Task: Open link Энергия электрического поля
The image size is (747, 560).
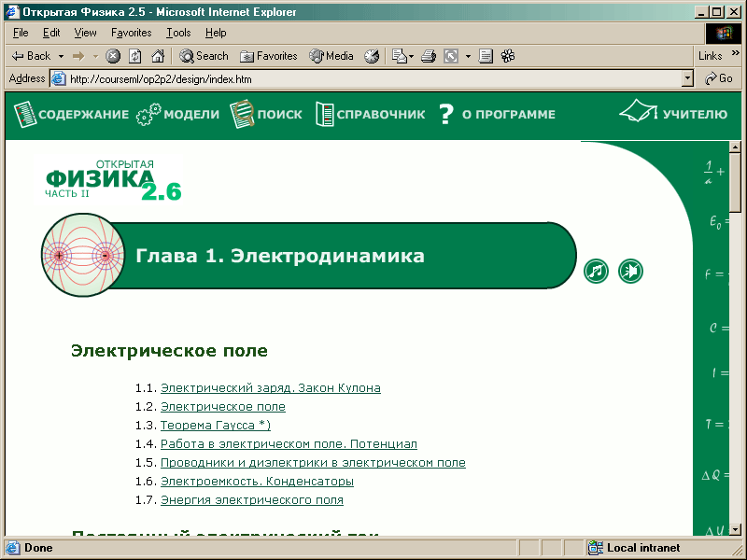Action: pos(252,500)
